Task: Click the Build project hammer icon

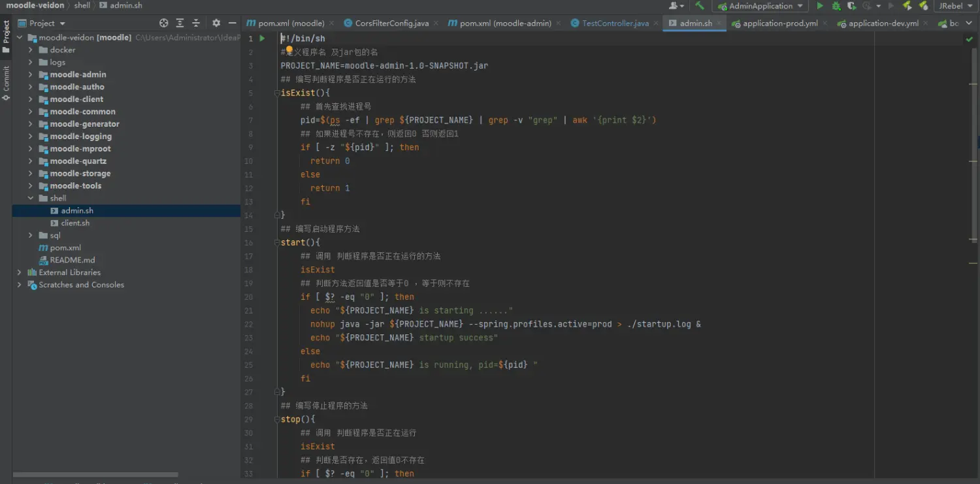Action: click(700, 6)
